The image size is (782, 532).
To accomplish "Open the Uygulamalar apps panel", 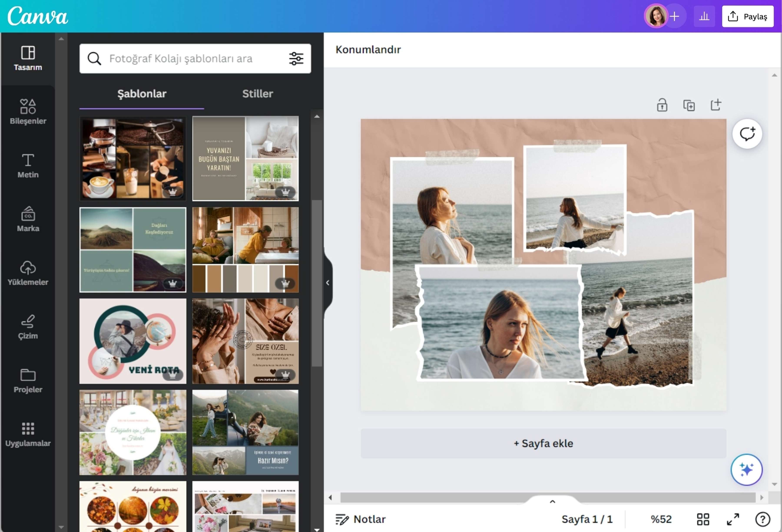I will point(28,434).
